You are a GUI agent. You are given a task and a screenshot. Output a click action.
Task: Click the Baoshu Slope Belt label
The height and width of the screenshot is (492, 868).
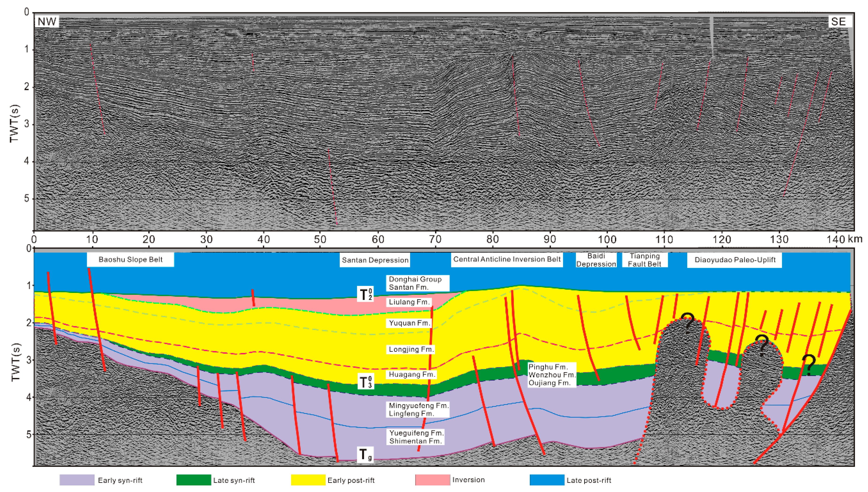tap(130, 260)
